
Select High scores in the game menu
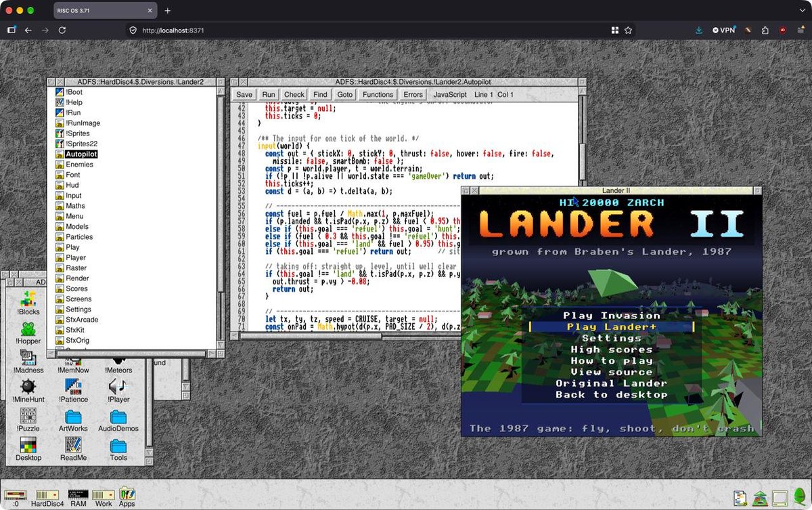pyautogui.click(x=612, y=349)
